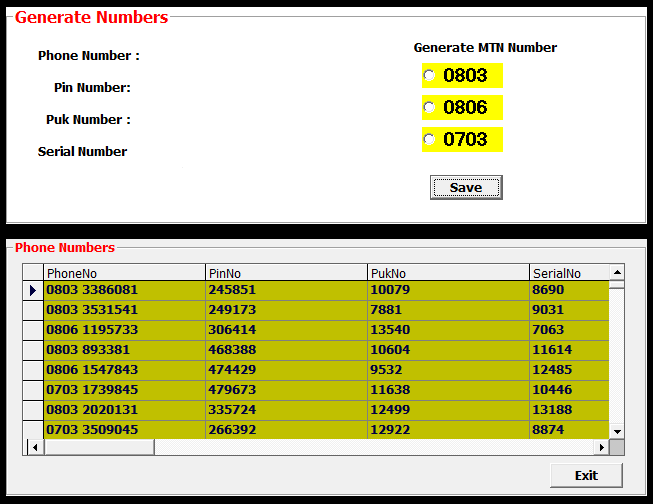
Task: Click the SerialNo column header
Action: (x=569, y=273)
